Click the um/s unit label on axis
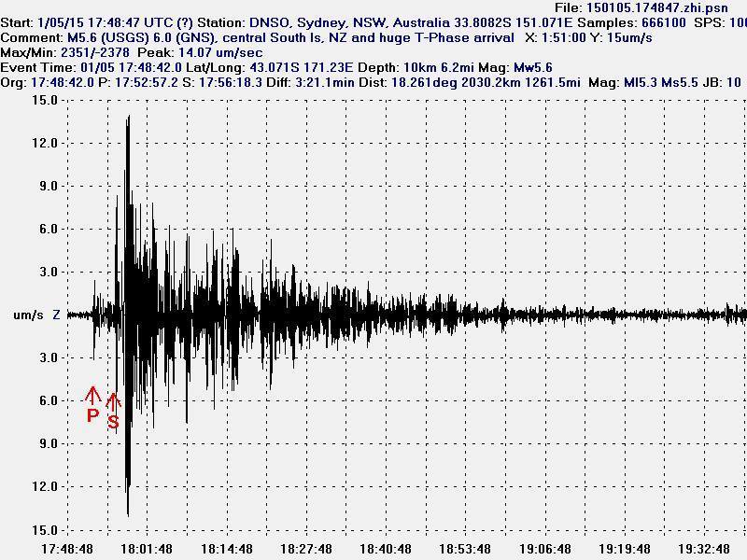Image resolution: width=747 pixels, height=560 pixels. [x=28, y=315]
